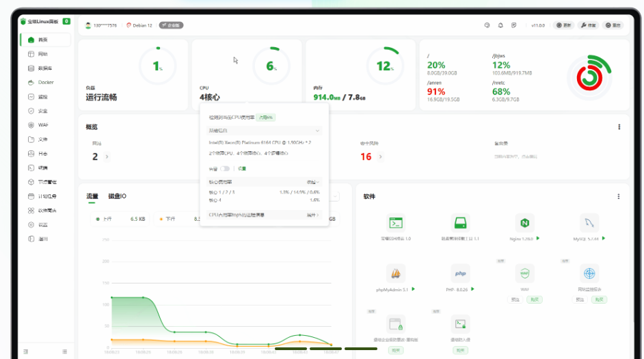Click the Debian 12 system label
Image resolution: width=644 pixels, height=359 pixels.
[x=139, y=25]
